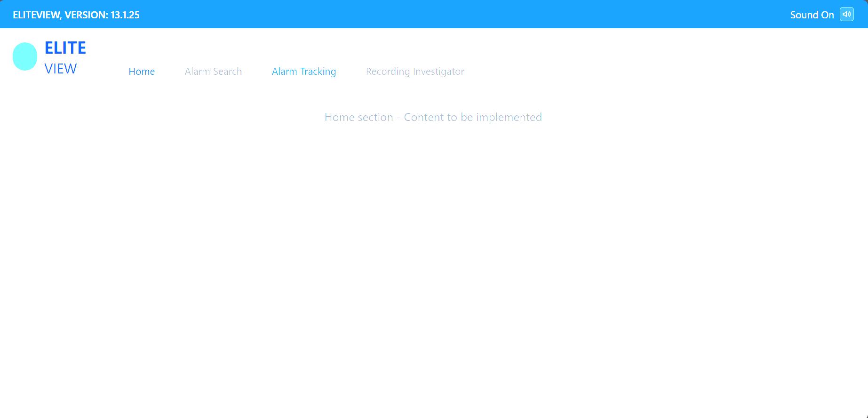Click the cyan circle logo
This screenshot has height=418, width=868.
pos(25,56)
